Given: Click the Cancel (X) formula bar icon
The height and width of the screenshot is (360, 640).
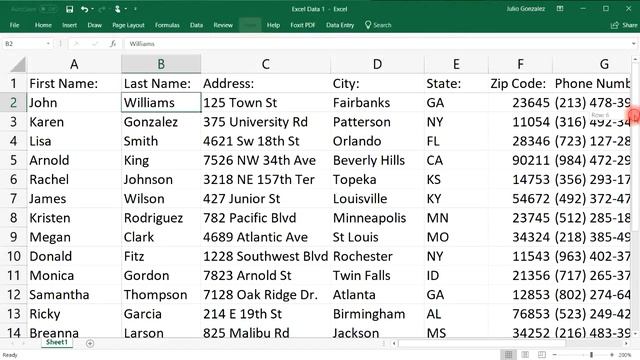Looking at the screenshot, I should point(76,44).
